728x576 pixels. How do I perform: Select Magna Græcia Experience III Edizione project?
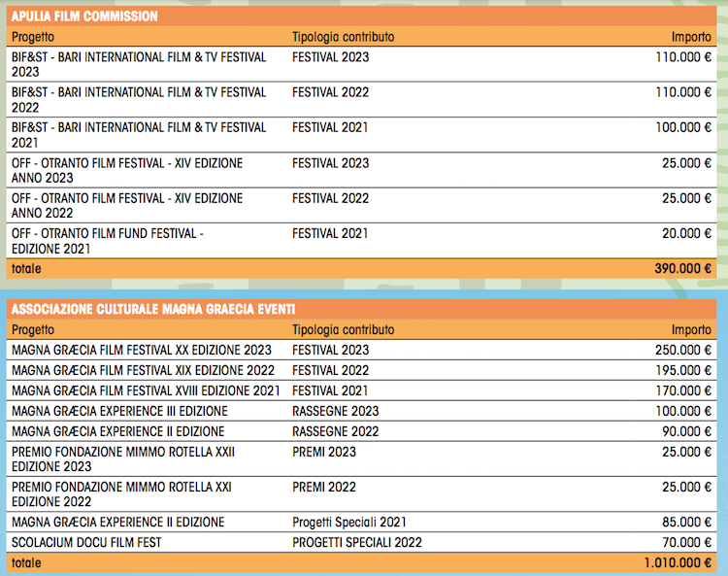point(119,411)
